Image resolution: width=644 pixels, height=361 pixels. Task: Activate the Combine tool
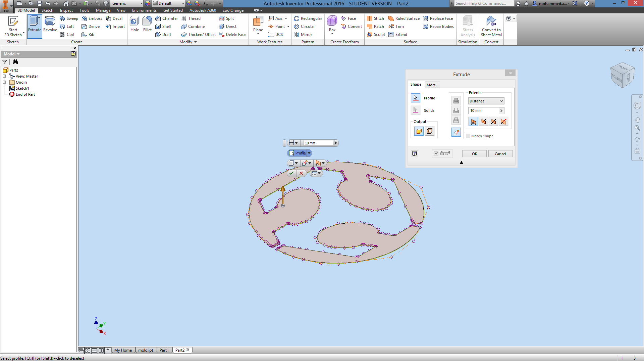[x=193, y=27]
